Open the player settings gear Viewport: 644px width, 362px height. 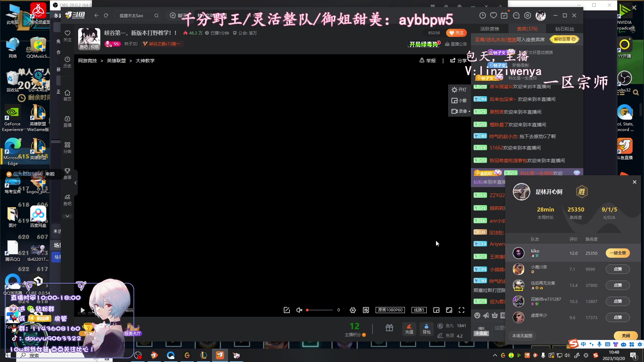click(x=353, y=310)
